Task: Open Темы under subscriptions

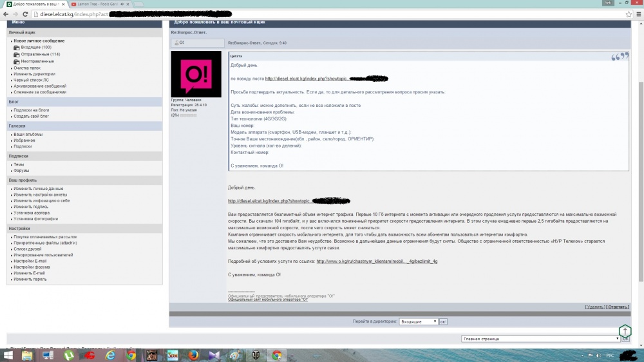Action: (19, 165)
